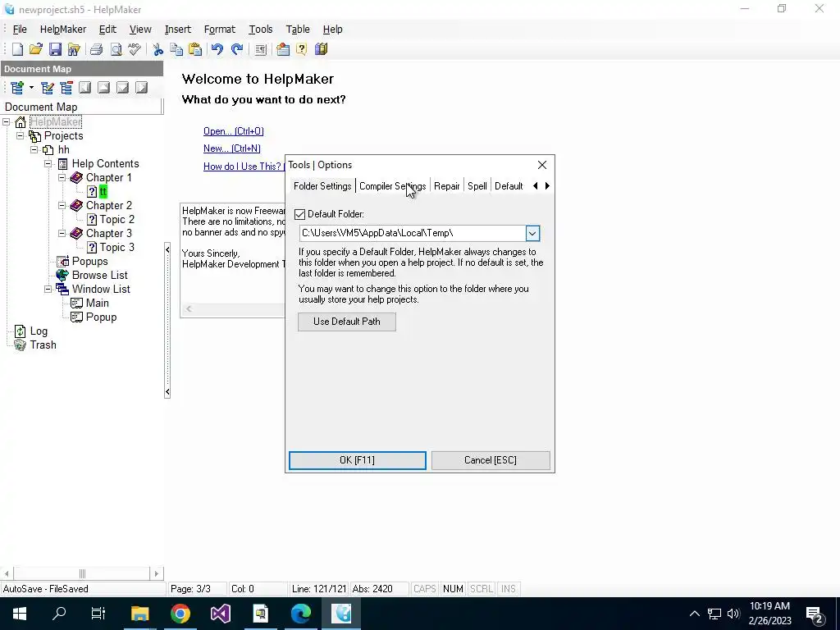Screen dimensions: 840x630
Task: Switch to the Spell tab
Action: click(477, 186)
